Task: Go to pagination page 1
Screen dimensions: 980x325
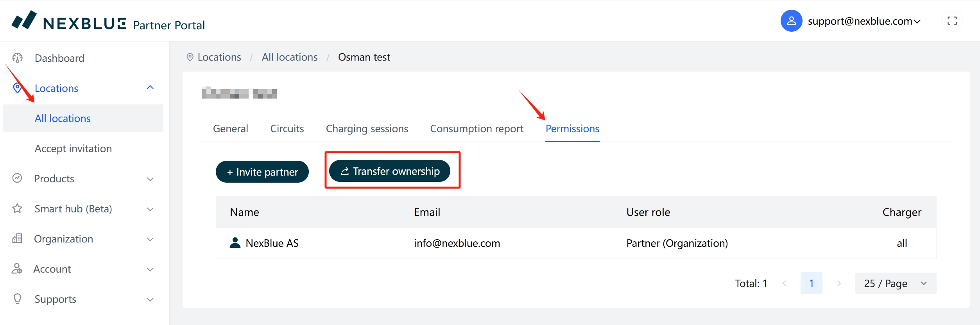Action: pyautogui.click(x=811, y=283)
